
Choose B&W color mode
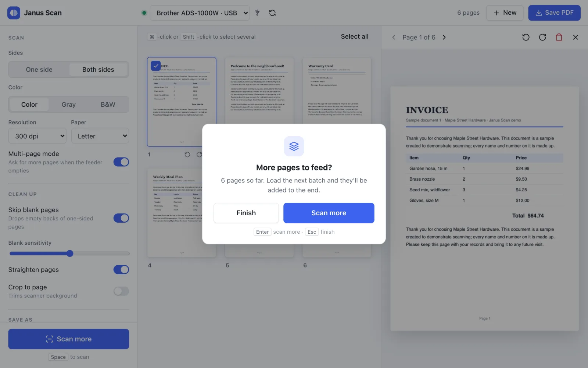click(108, 105)
